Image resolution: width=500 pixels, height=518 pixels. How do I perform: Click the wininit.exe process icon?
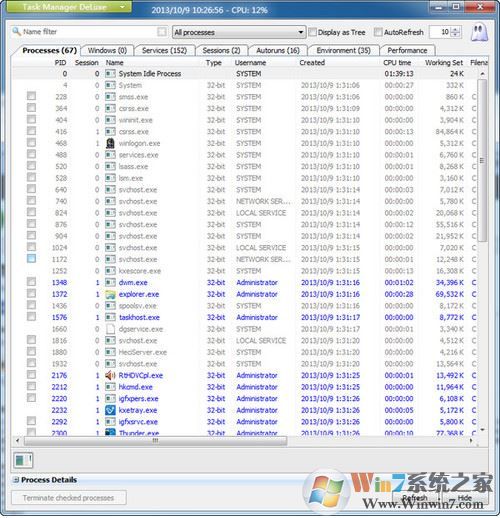click(110, 120)
